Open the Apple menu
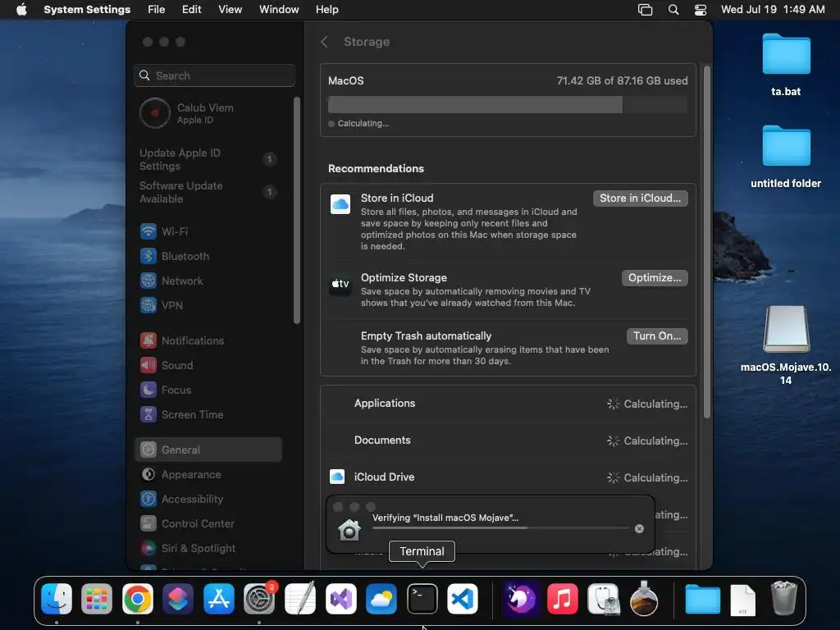The width and height of the screenshot is (840, 630). (21, 10)
